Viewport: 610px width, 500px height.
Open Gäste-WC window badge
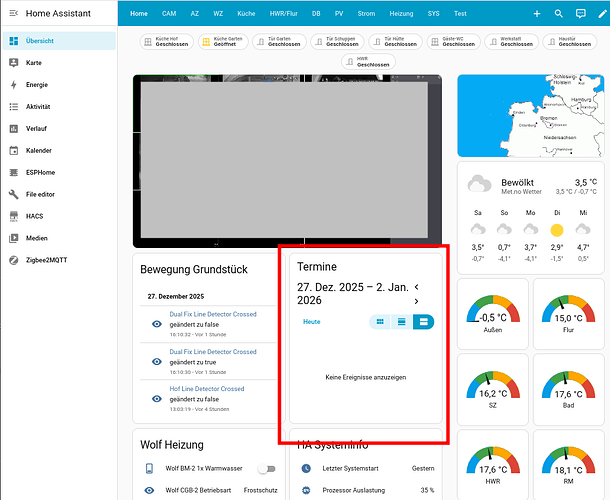pos(454,42)
